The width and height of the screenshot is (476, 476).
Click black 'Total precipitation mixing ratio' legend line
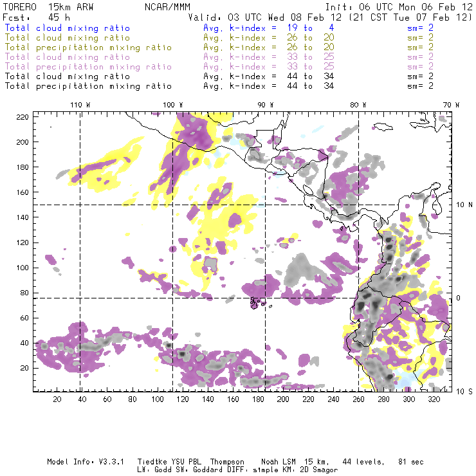pos(88,86)
